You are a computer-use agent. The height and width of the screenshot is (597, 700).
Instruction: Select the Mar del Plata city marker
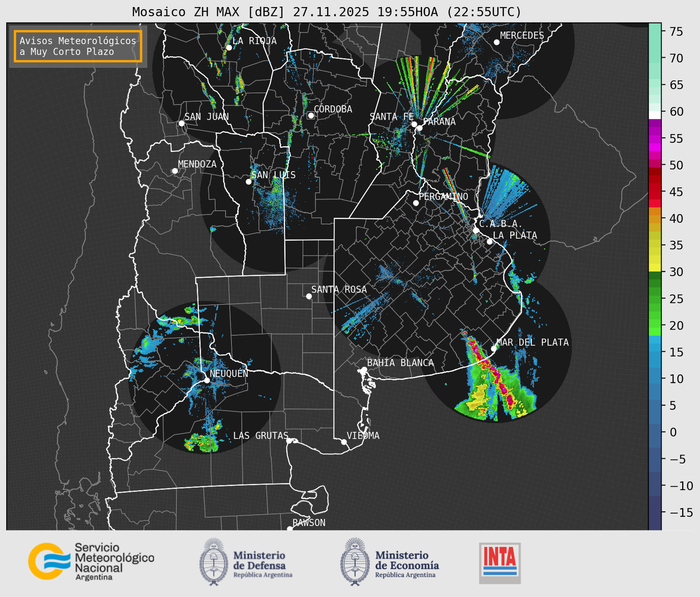pyautogui.click(x=493, y=349)
